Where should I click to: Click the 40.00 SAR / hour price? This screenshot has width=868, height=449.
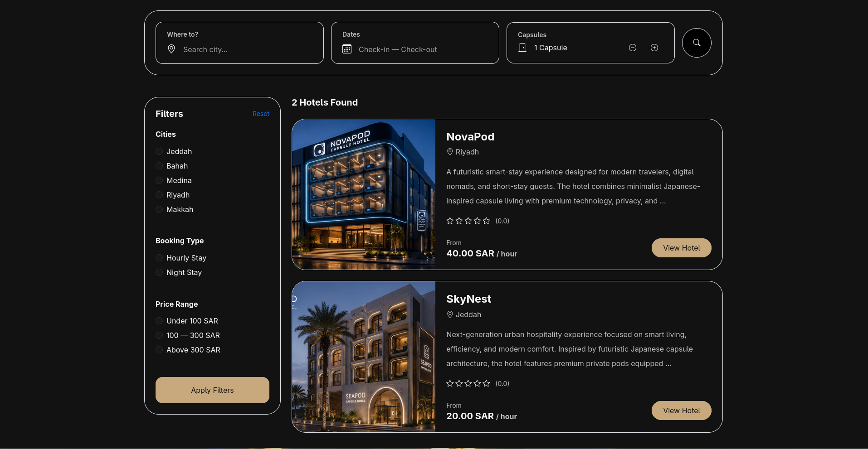[482, 254]
